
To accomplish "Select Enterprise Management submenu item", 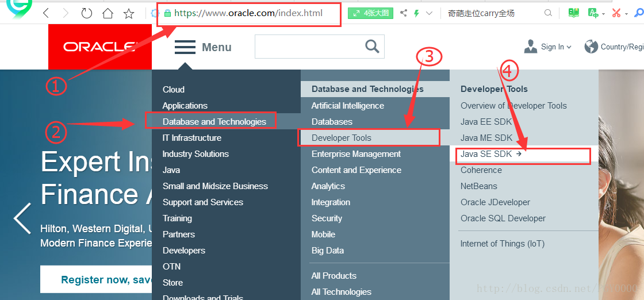I will pyautogui.click(x=356, y=154).
